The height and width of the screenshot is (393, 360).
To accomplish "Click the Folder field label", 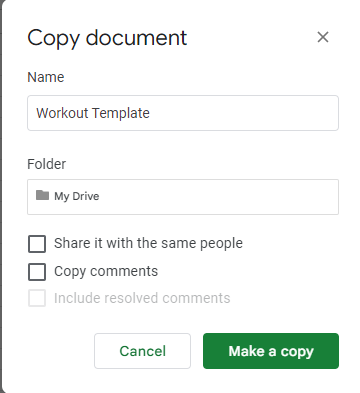I will point(46,164).
